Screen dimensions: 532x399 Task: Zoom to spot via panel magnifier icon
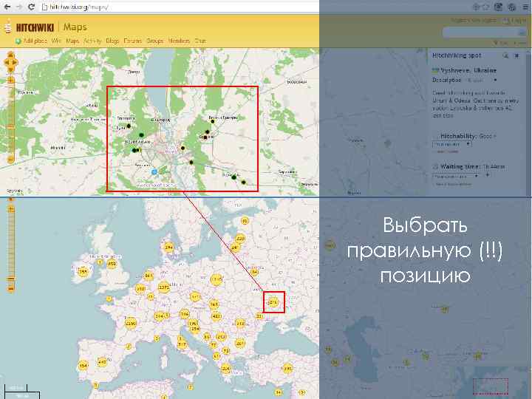[x=505, y=55]
